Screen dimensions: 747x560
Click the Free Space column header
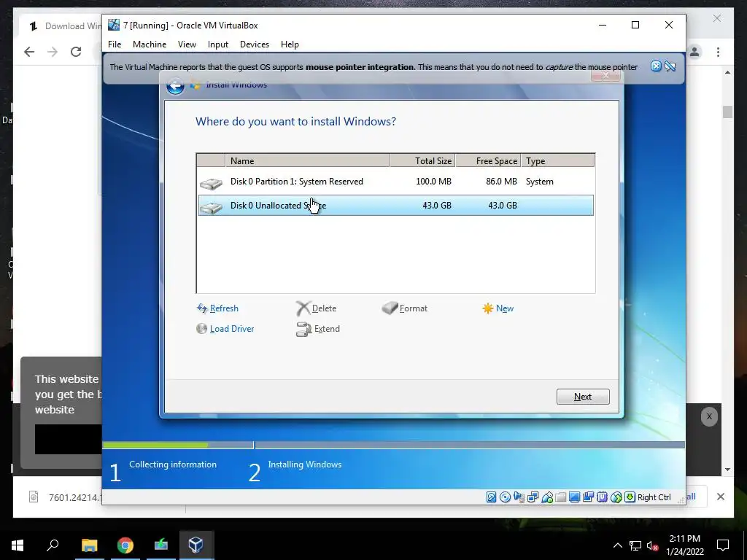[488, 160]
